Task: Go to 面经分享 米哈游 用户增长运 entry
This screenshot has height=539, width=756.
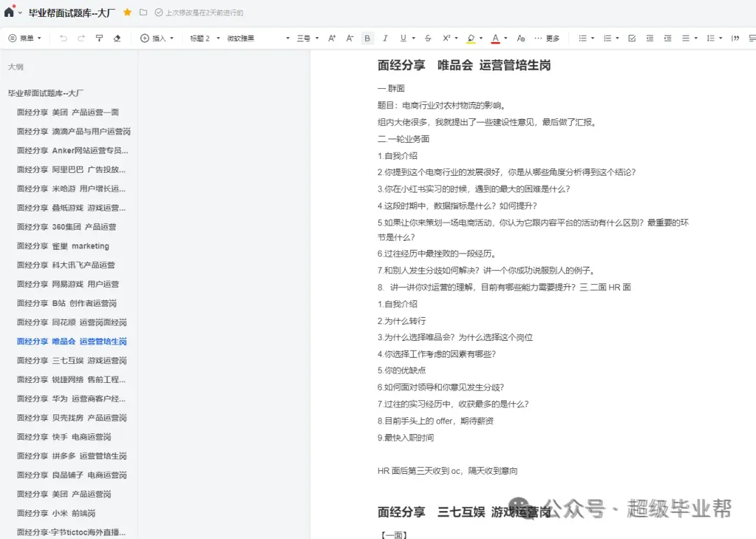Action: tap(71, 188)
